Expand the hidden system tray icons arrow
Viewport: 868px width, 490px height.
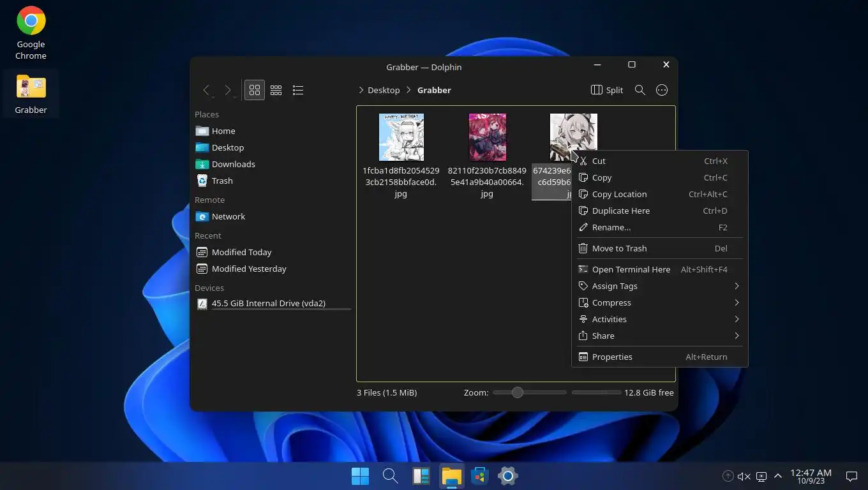[778, 476]
